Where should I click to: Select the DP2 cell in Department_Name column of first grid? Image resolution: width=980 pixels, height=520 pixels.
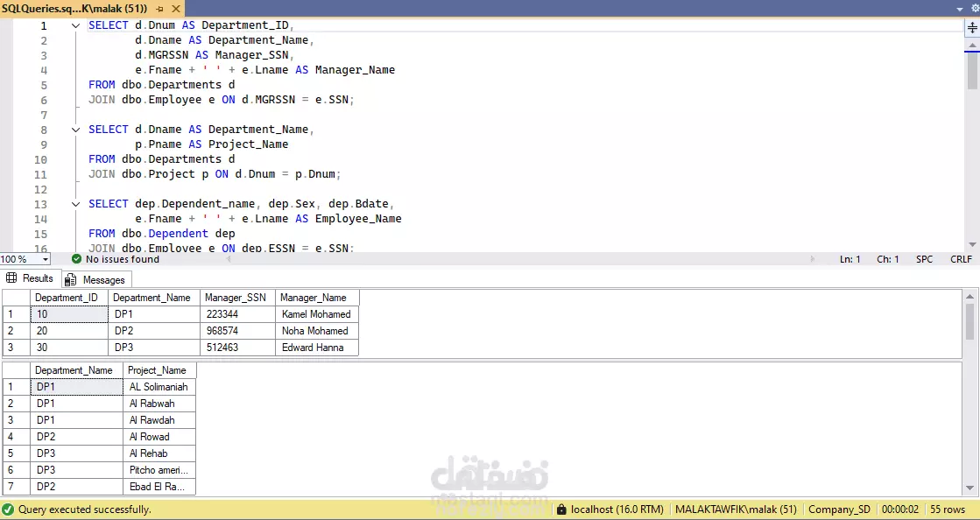click(154, 331)
